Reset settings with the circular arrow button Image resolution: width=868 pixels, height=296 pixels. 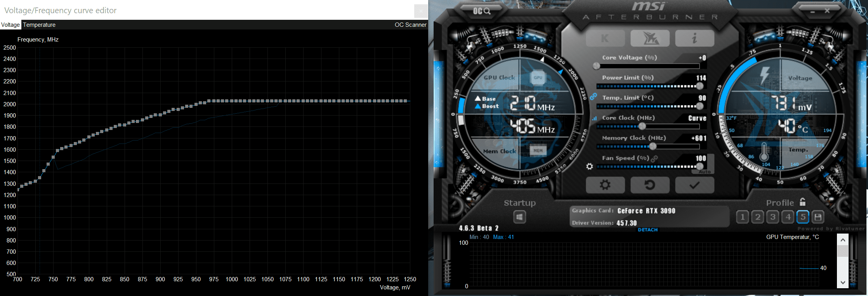coord(650,185)
